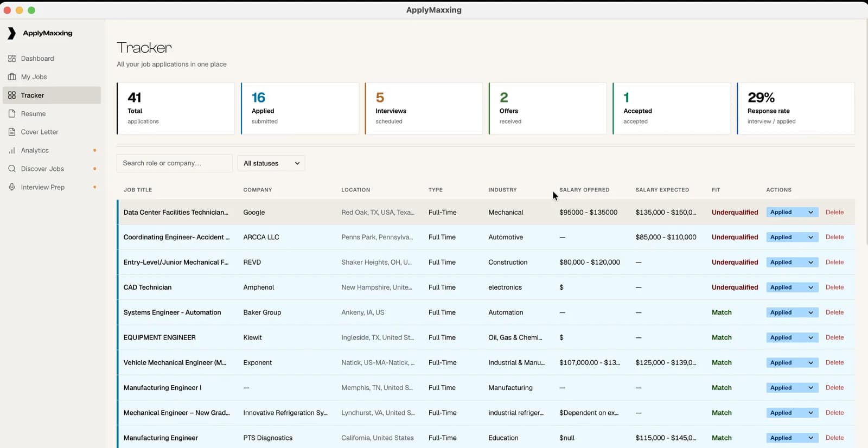Select the 1 Accepted stat card
Viewport: 868px width, 448px height.
[x=672, y=108]
